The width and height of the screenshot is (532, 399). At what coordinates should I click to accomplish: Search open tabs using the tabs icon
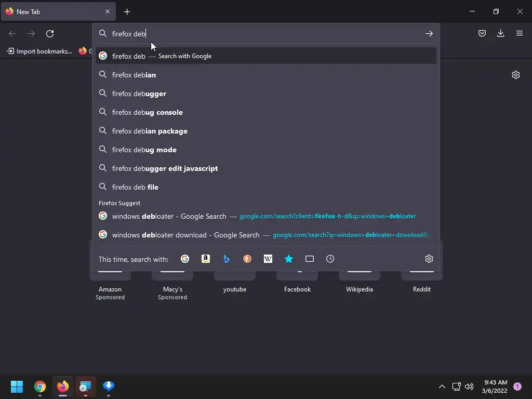coord(310,259)
